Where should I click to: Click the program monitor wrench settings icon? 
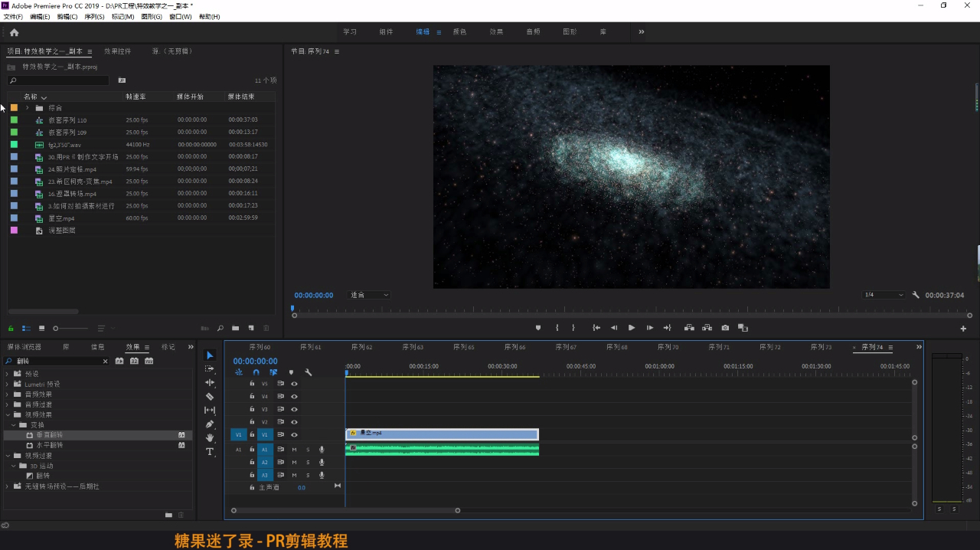pos(916,295)
